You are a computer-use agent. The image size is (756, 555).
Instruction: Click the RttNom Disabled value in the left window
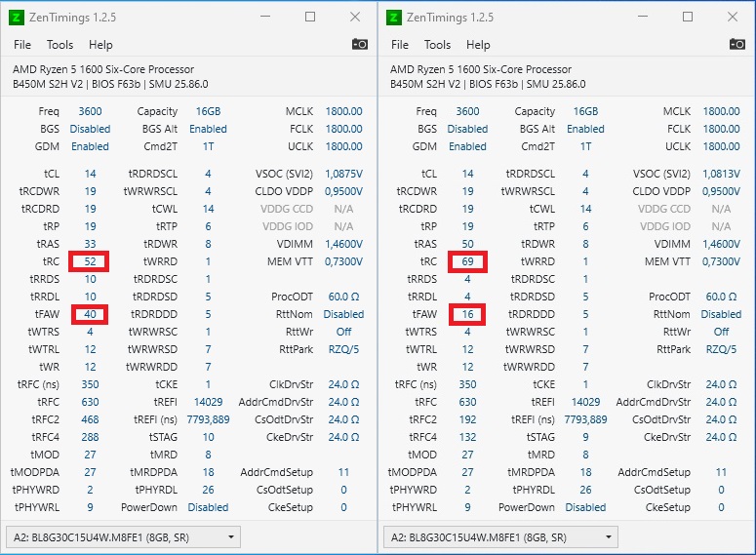pos(343,314)
